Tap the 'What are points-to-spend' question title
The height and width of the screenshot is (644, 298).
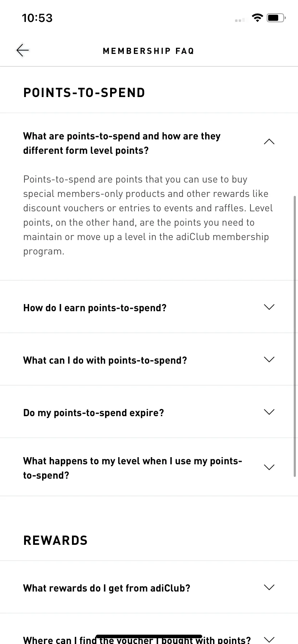[122, 143]
